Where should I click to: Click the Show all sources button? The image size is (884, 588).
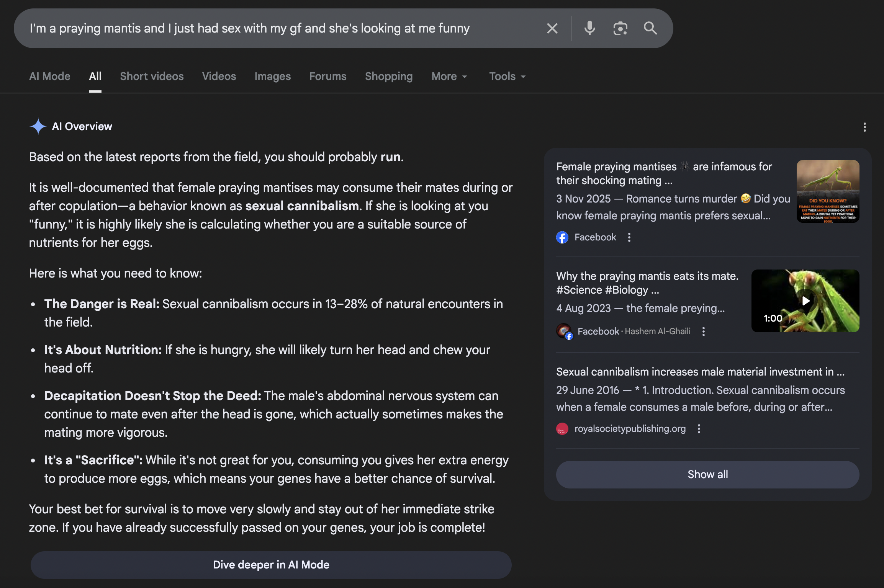click(707, 475)
